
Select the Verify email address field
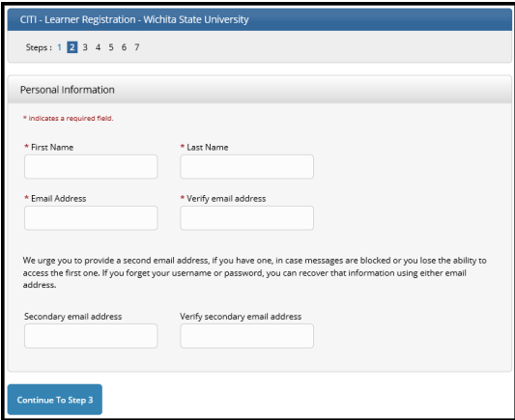pos(246,218)
